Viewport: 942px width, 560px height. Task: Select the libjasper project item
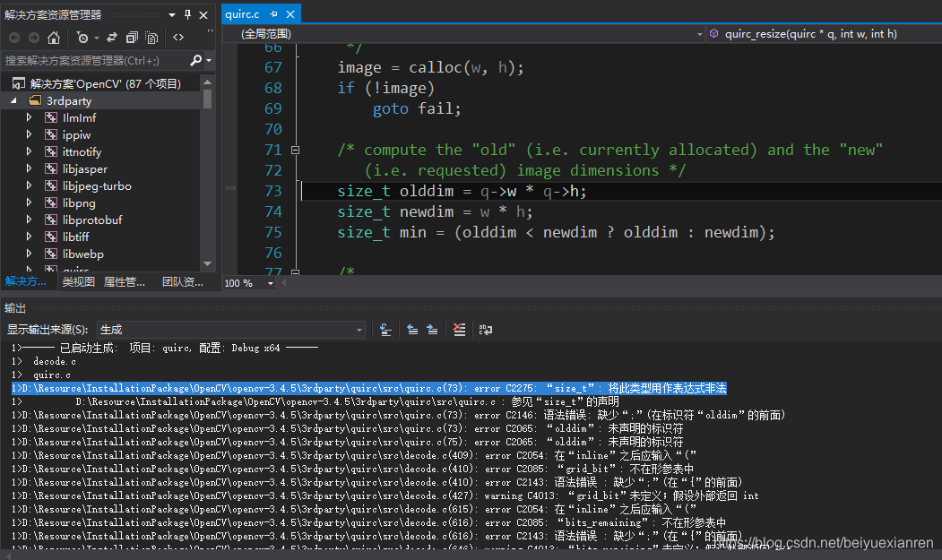(x=85, y=168)
